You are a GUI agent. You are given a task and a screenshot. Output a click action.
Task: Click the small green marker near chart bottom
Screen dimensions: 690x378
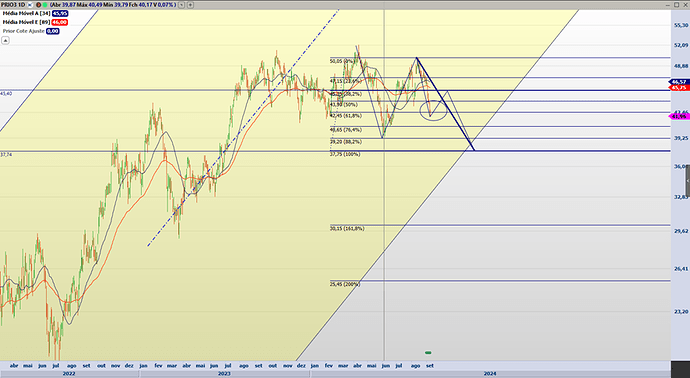click(428, 352)
